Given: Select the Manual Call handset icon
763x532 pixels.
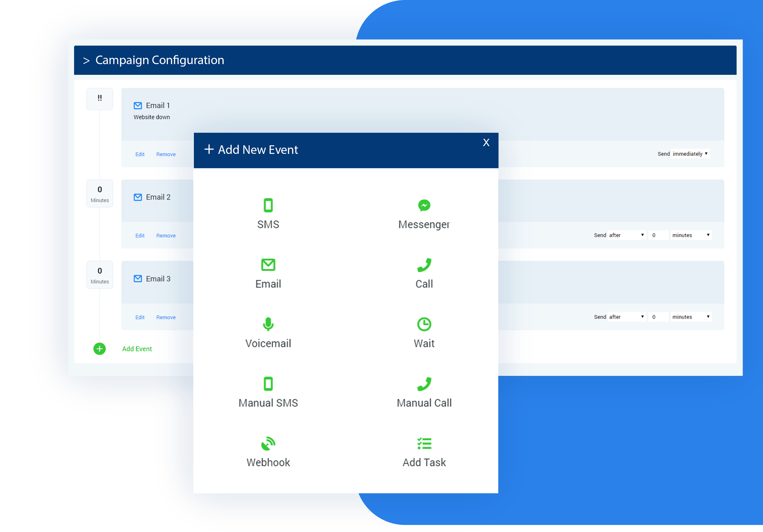Looking at the screenshot, I should pyautogui.click(x=424, y=384).
